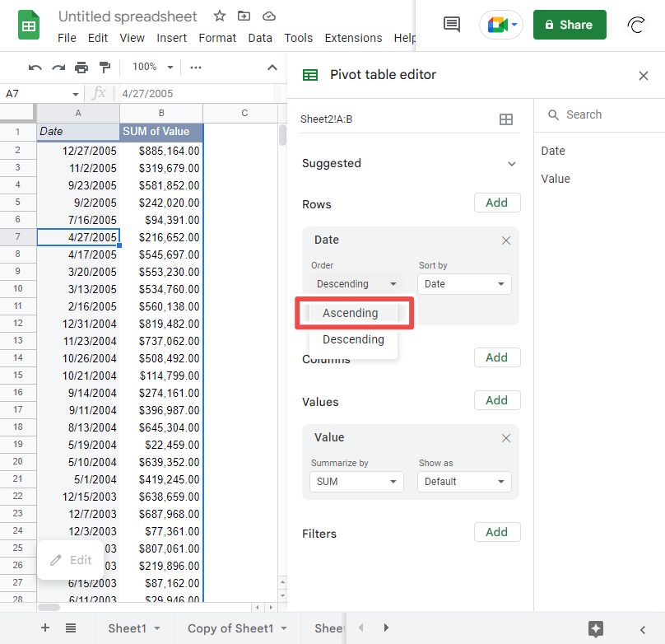Expand the Suggested section
Screen dimensions: 665x644
(x=512, y=164)
